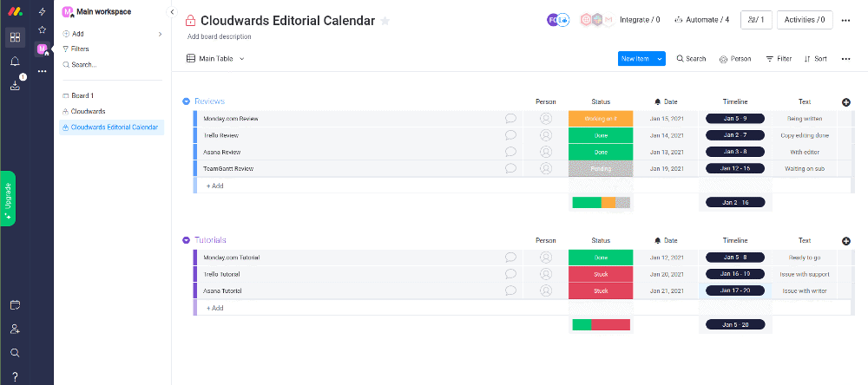Open conversation bubble for Trello Review
This screenshot has height=385, width=868.
[510, 135]
